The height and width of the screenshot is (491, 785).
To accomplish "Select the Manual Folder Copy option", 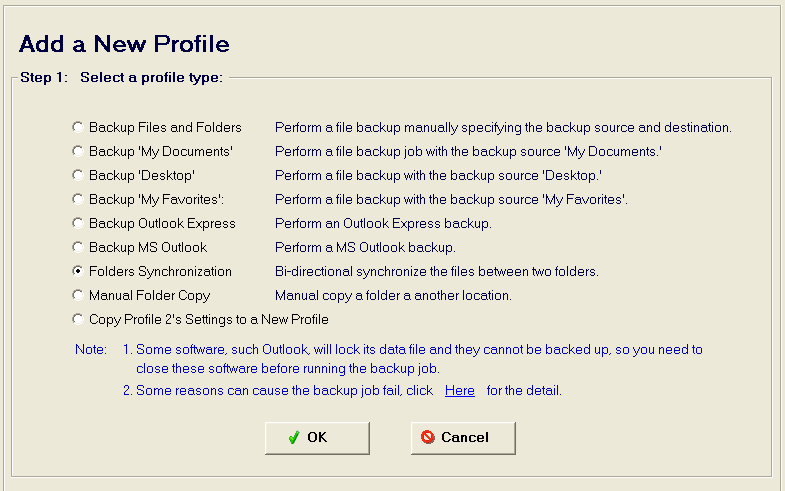I will (x=78, y=295).
